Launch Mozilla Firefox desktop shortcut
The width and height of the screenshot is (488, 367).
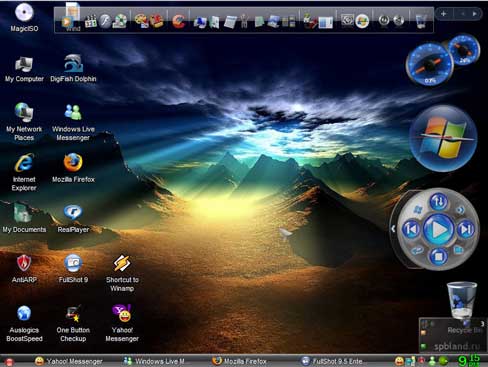[73, 168]
